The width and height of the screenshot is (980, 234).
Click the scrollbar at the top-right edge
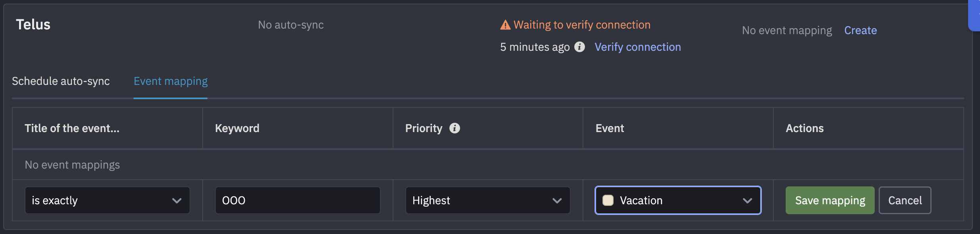pos(975,16)
